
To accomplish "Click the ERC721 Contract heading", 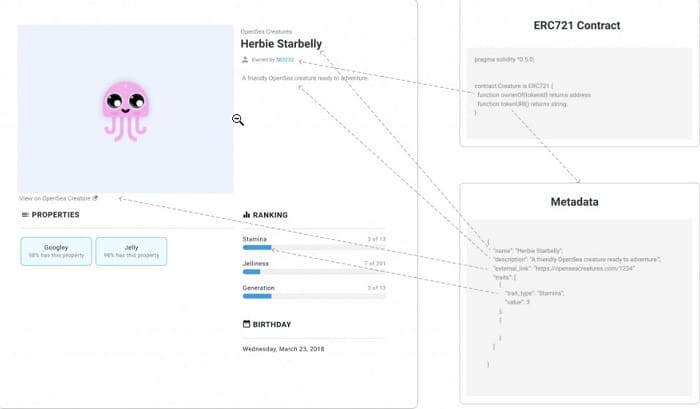I will point(577,25).
